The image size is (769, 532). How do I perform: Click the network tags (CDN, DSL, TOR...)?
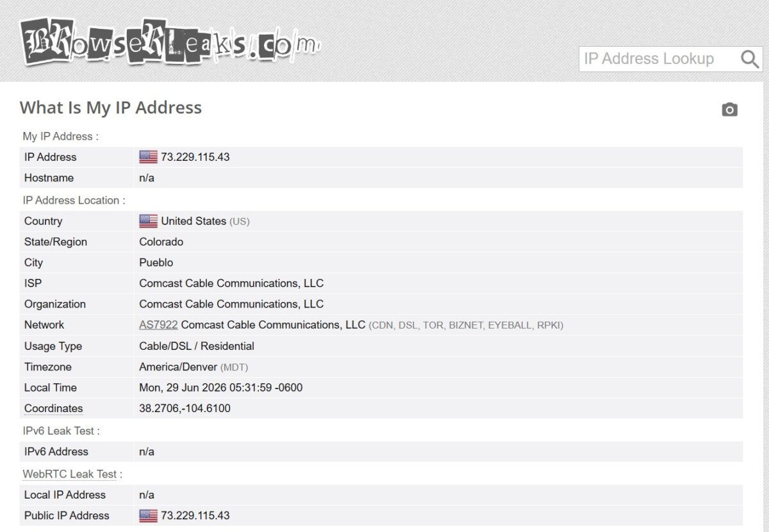coord(466,326)
